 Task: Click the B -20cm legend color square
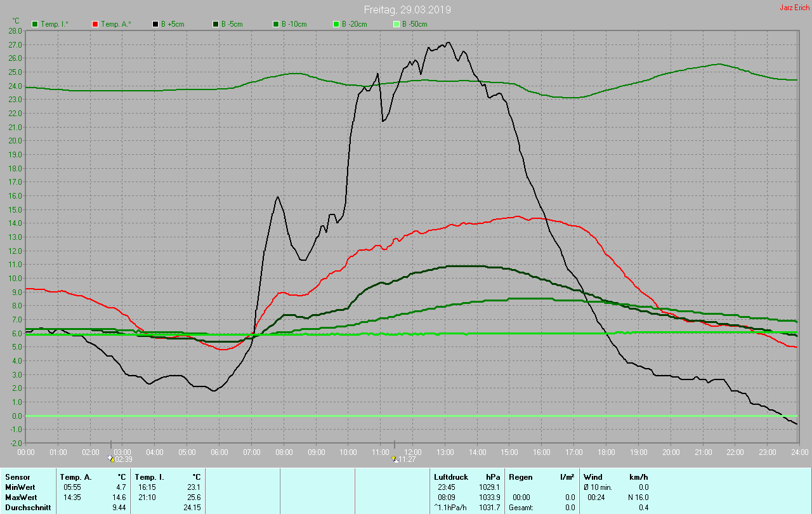336,24
